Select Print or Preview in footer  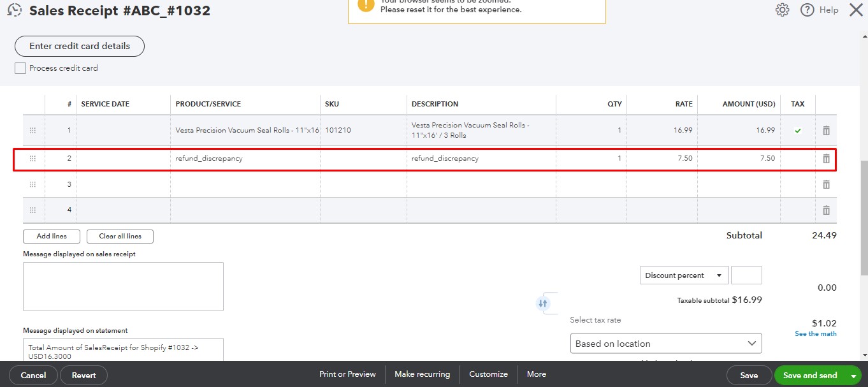pos(347,374)
